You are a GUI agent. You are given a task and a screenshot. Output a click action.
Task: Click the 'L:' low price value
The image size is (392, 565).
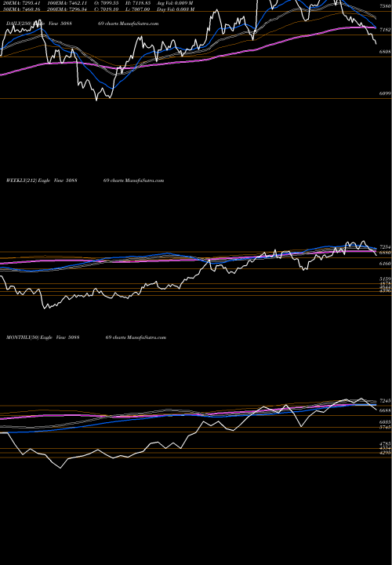click(137, 9)
